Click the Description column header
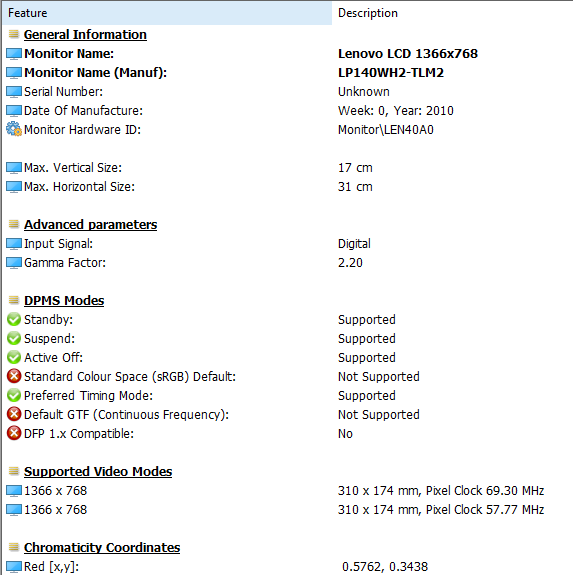Screen dimensions: 573x575 pos(452,13)
